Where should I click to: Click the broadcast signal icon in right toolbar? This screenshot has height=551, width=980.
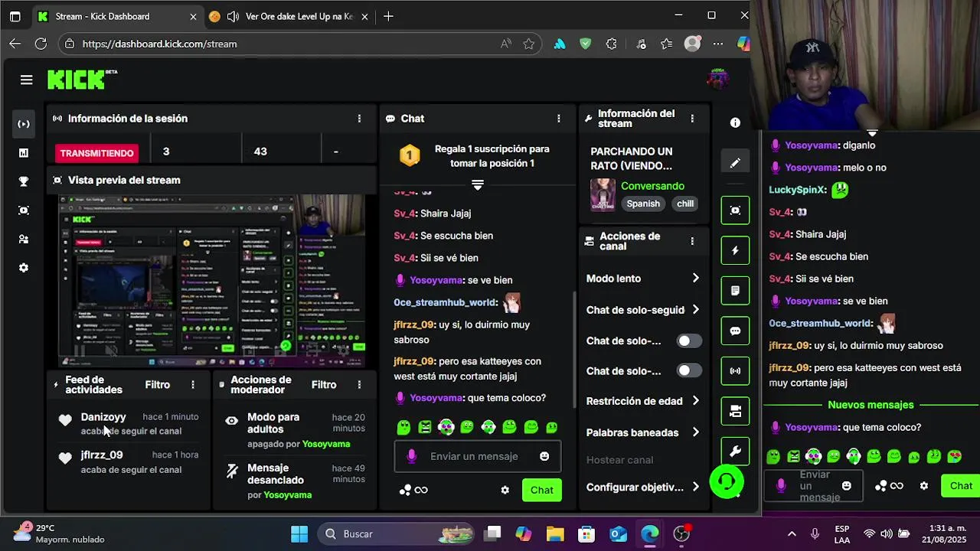pyautogui.click(x=735, y=370)
